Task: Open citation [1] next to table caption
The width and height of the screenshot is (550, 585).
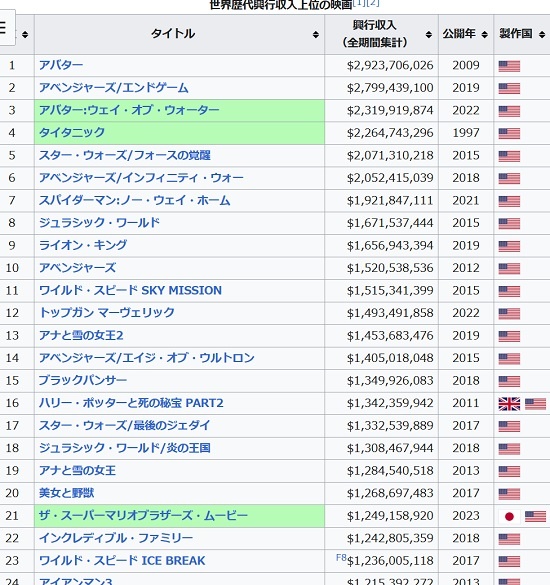Action: 359,3
